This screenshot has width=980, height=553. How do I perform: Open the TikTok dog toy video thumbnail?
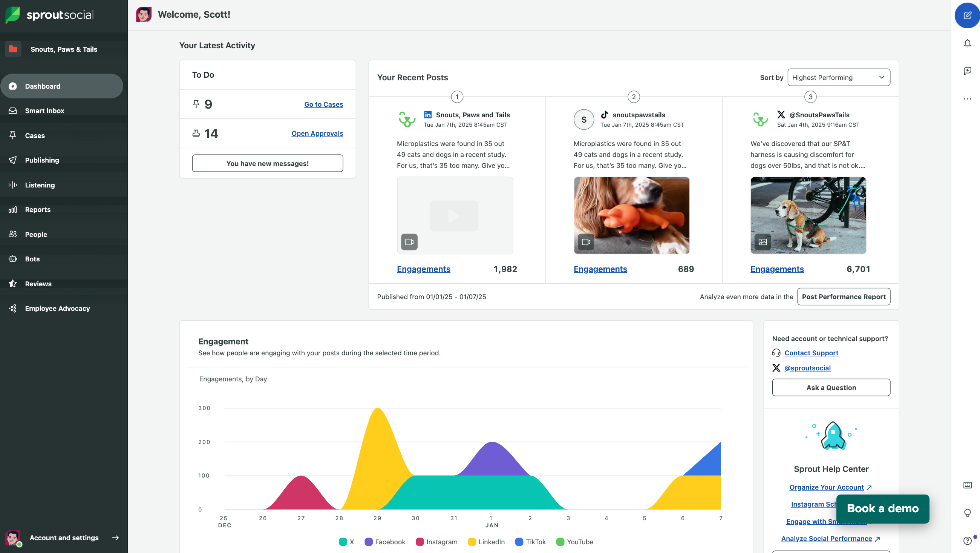631,215
